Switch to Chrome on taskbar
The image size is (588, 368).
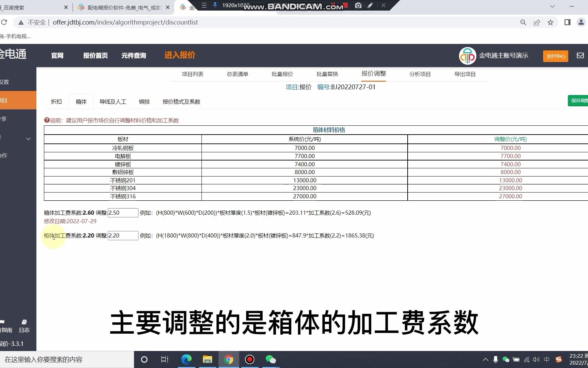tap(229, 359)
